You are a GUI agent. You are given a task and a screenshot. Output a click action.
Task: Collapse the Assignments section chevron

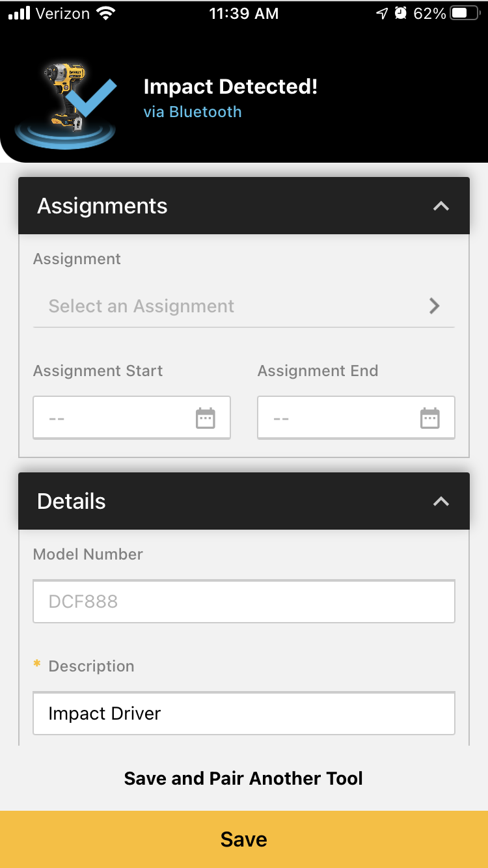click(x=441, y=206)
